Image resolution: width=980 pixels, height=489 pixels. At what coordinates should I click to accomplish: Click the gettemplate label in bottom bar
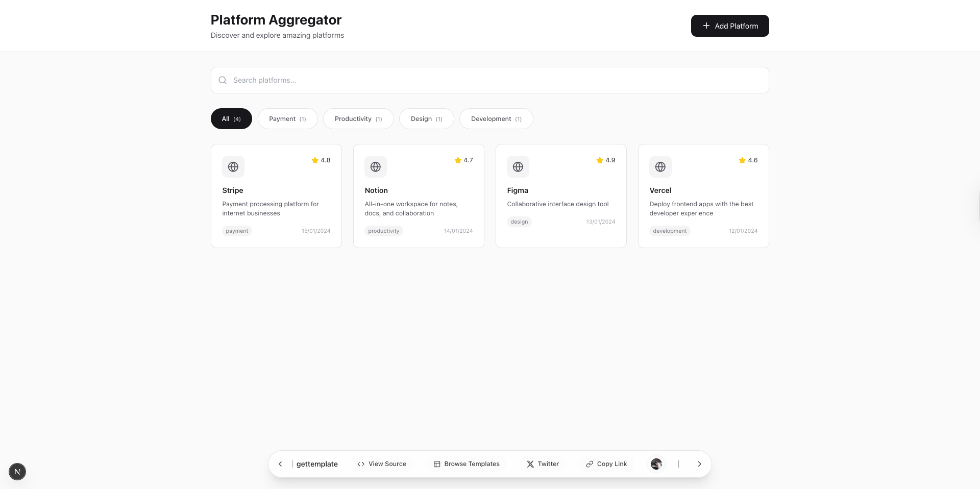click(317, 464)
